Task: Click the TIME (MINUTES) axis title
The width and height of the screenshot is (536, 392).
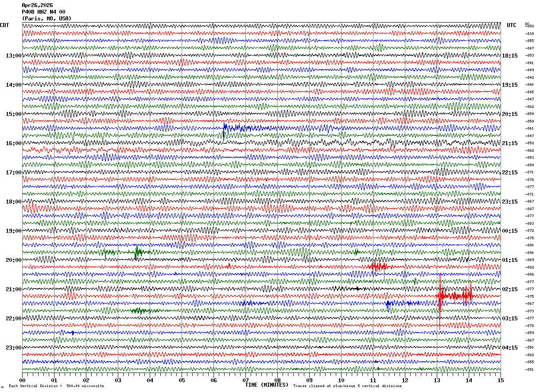Action: click(x=267, y=385)
